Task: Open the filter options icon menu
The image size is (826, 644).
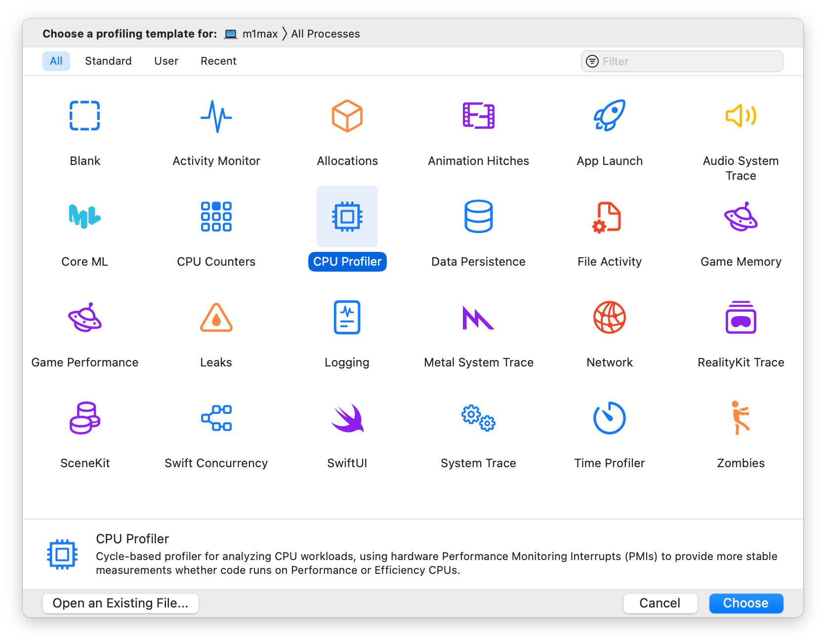Action: click(592, 61)
